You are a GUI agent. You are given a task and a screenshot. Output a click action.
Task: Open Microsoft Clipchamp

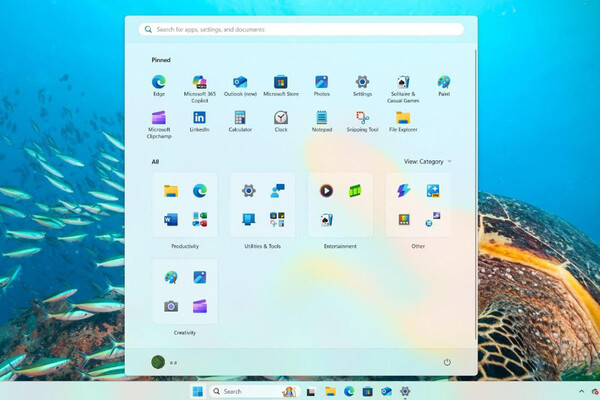point(158,118)
